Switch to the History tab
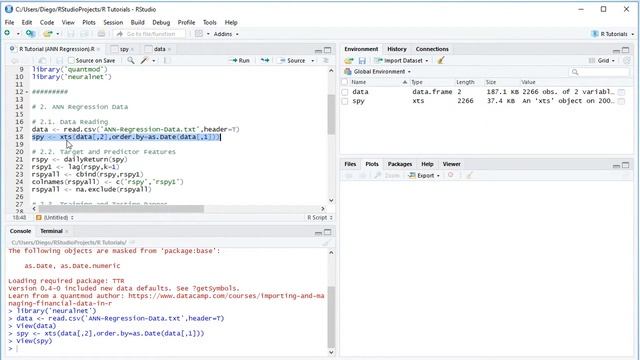Viewport: 640px width, 360px height. pos(397,49)
